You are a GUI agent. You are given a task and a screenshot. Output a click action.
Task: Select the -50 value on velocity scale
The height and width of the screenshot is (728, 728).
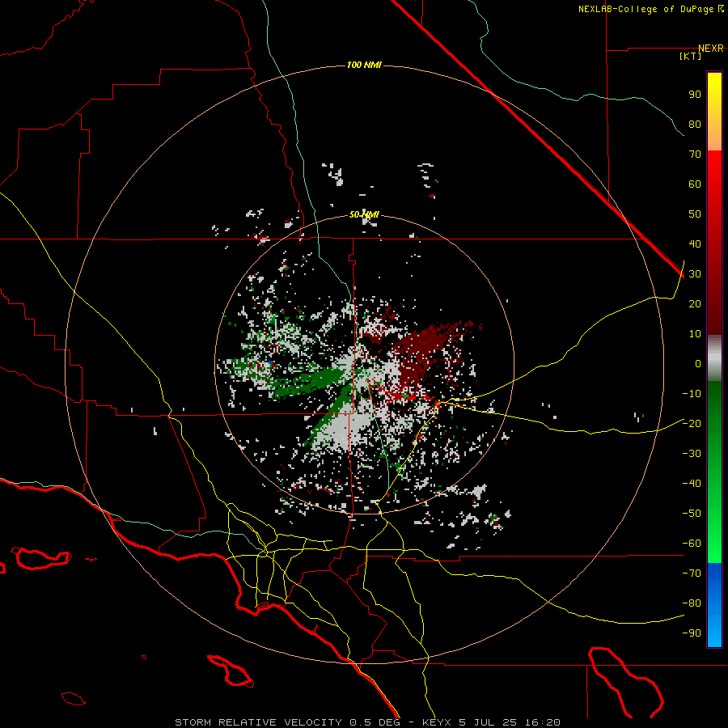[x=692, y=514]
